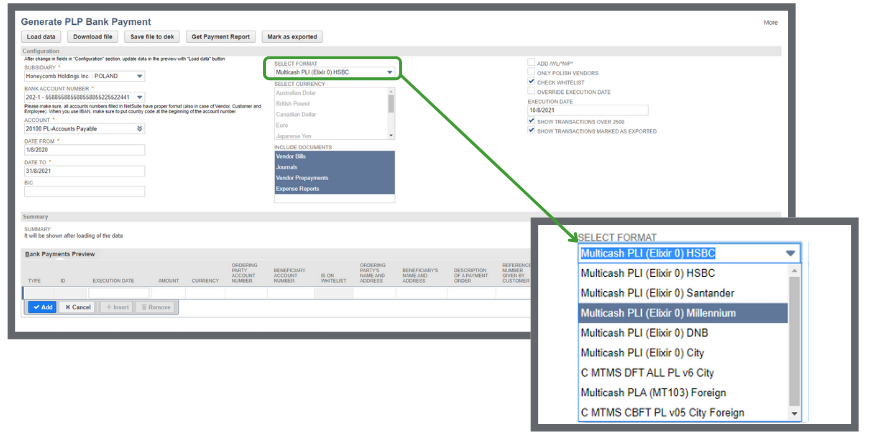Screen dimensions: 870x435
Task: Select British Pound currency
Action: [331, 104]
